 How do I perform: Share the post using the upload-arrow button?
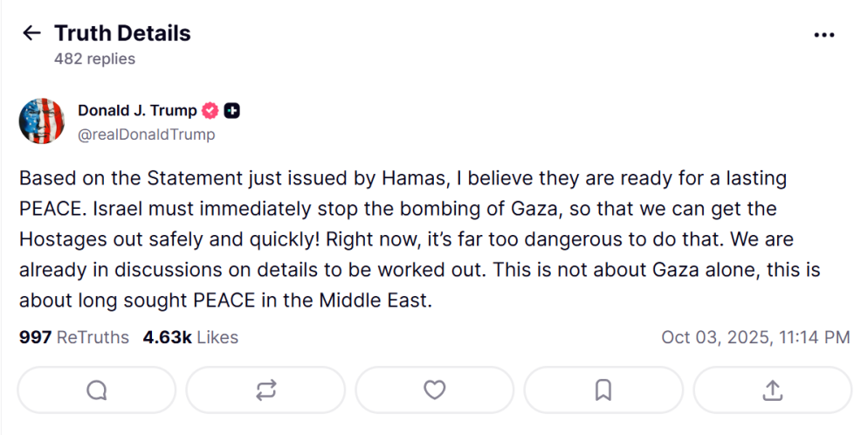(x=772, y=390)
